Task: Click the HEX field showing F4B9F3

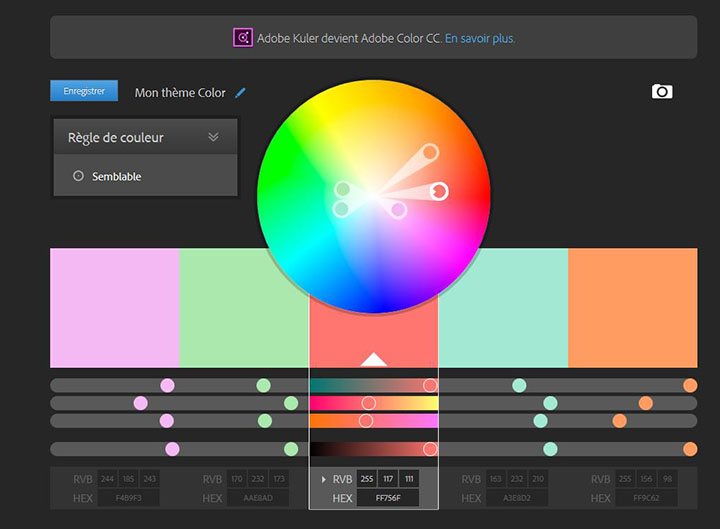Action: pos(129,498)
